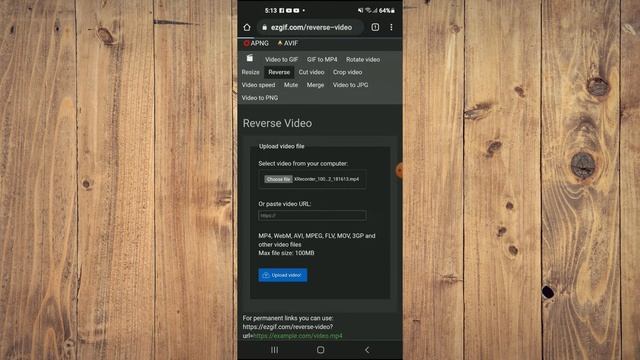Click the Reverse Video heading

click(277, 123)
